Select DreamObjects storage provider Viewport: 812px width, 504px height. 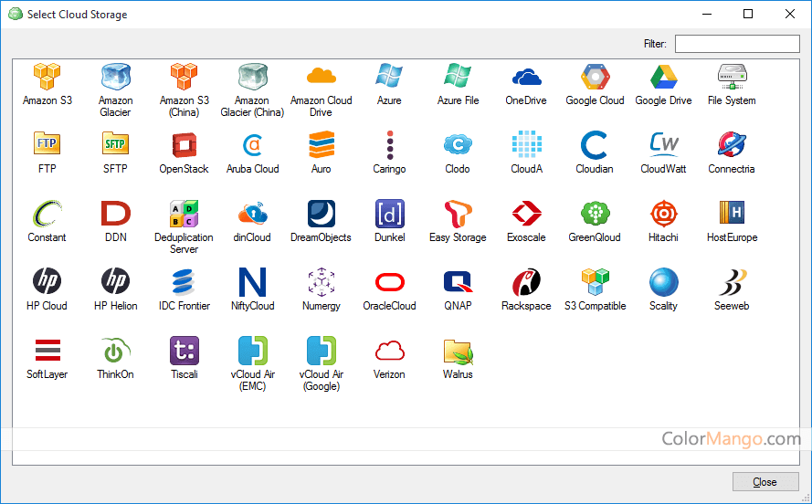pos(321,214)
